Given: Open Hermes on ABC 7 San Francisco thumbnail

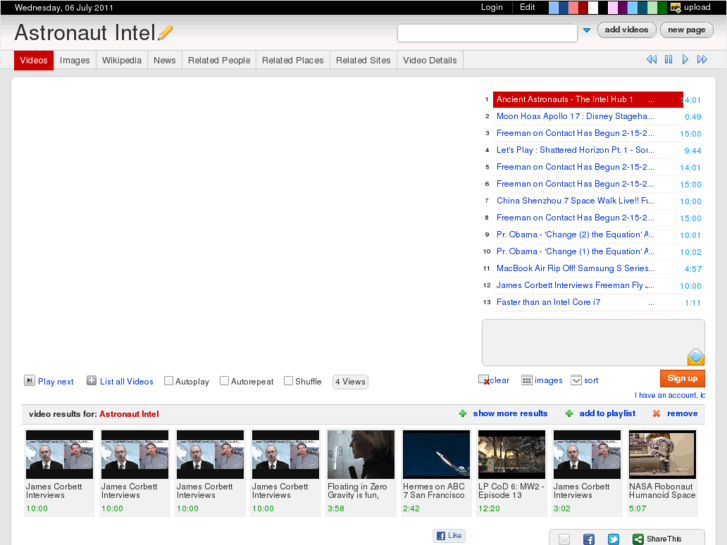Looking at the screenshot, I should (436, 455).
